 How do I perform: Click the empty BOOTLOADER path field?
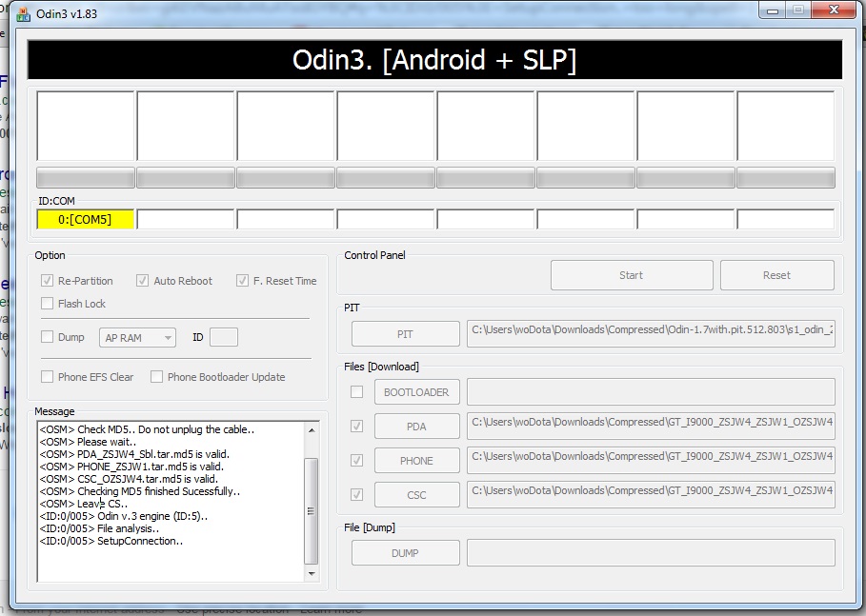(x=651, y=392)
